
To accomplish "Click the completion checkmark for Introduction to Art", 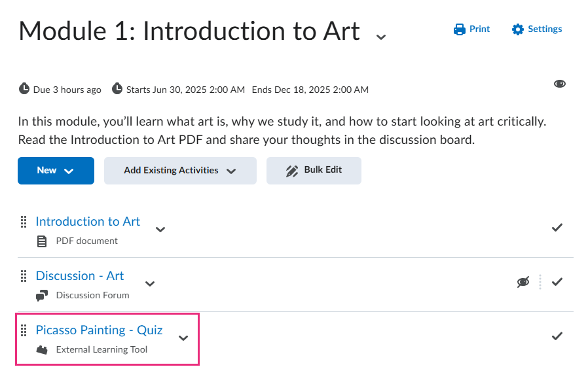I will (557, 228).
